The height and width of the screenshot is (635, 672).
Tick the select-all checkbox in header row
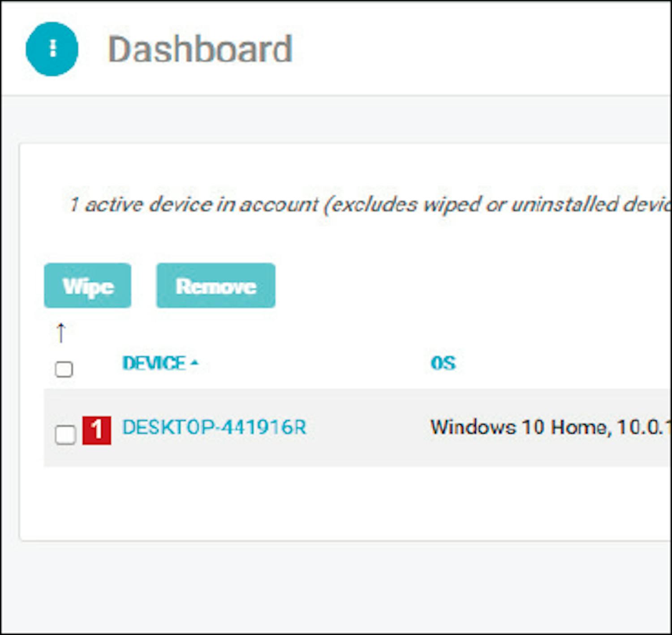tap(64, 369)
